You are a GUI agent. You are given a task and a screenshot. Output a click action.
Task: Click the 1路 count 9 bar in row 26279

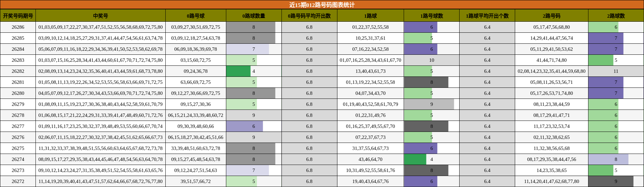(429, 104)
